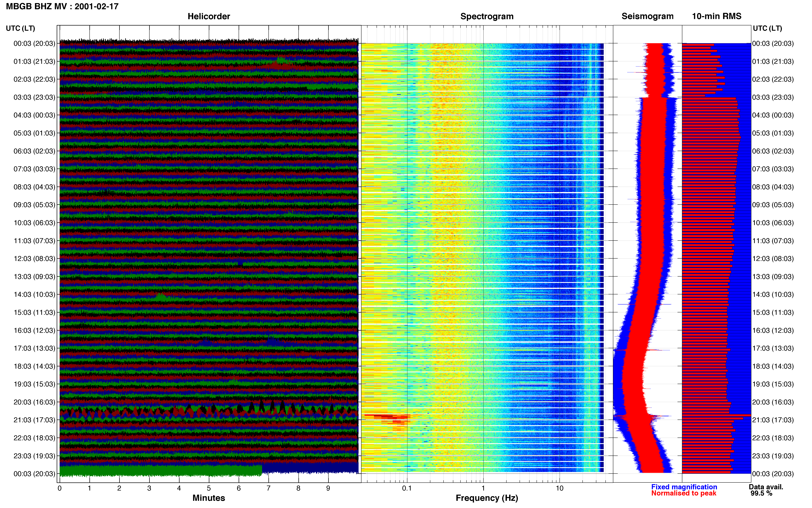Select minute tick 7 on the helicorder axis
The width and height of the screenshot is (812, 508).
point(269,488)
